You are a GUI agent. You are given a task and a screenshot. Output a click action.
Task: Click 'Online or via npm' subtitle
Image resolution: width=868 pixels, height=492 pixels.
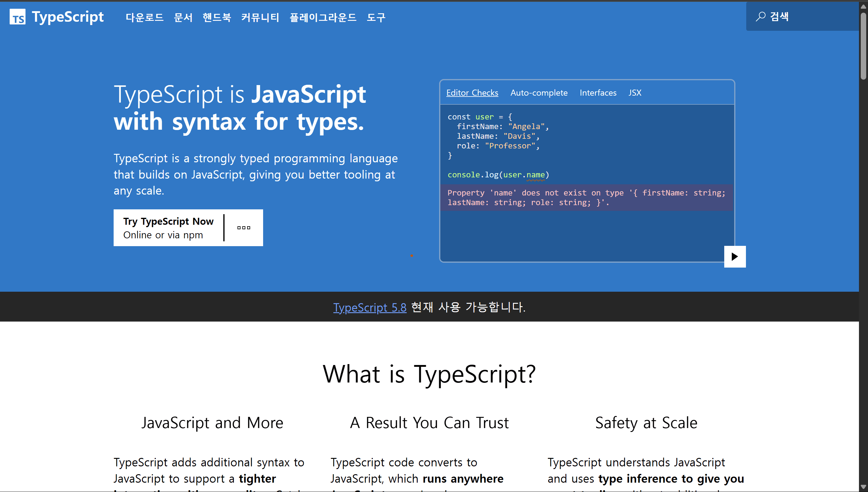click(163, 235)
